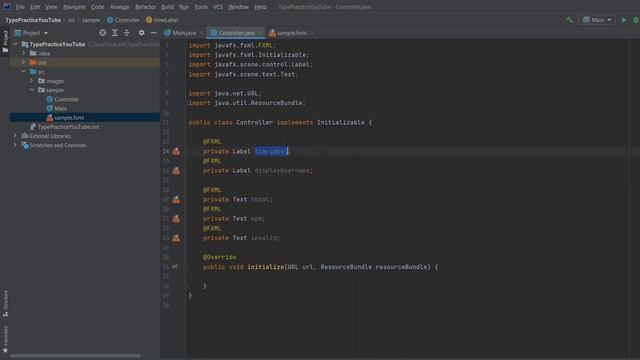Collapse the sample package
640x360 pixels.
(31, 90)
